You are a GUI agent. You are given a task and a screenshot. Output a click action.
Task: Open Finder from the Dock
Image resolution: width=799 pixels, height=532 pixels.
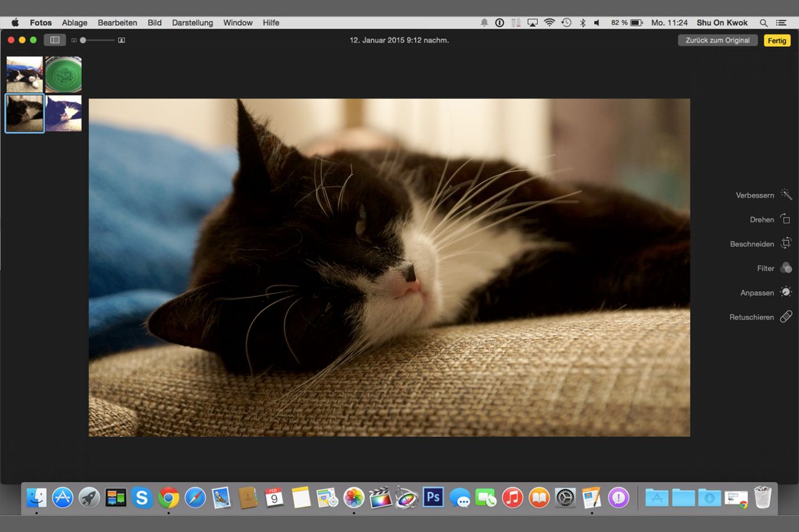point(36,497)
